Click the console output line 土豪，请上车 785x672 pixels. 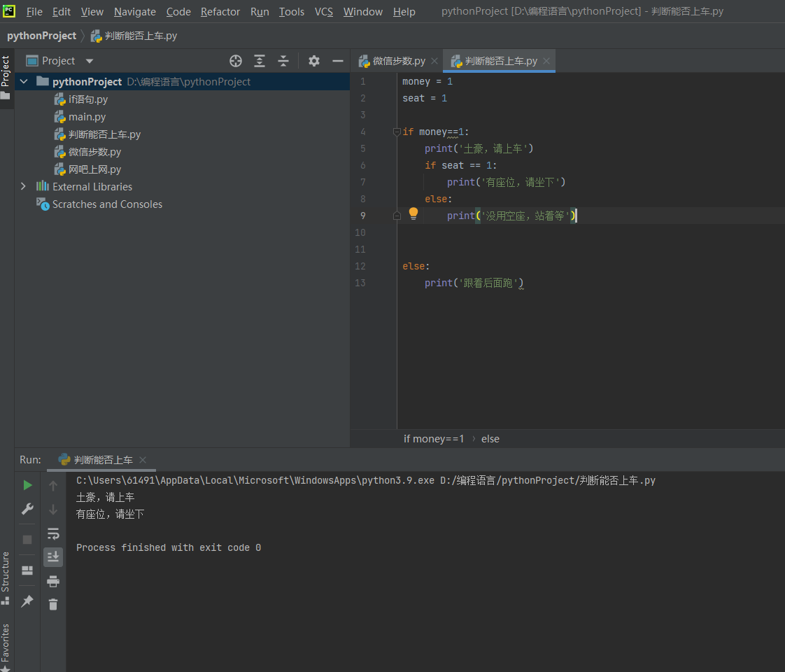tap(105, 497)
